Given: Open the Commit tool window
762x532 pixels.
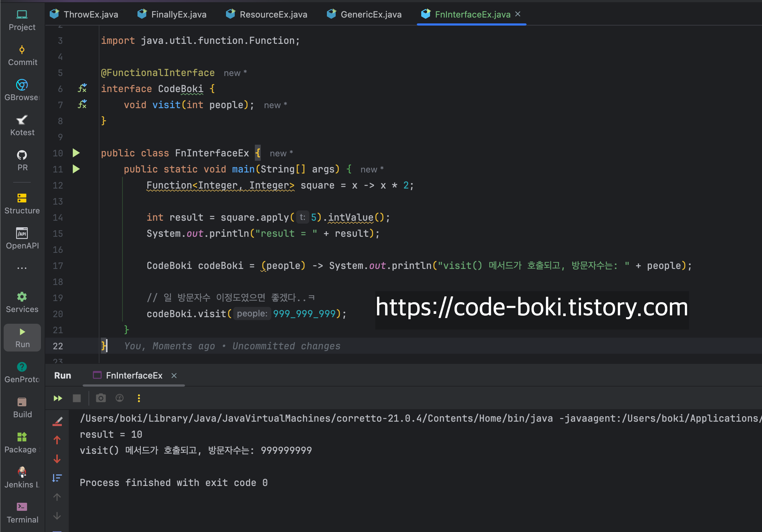Looking at the screenshot, I should pyautogui.click(x=22, y=55).
